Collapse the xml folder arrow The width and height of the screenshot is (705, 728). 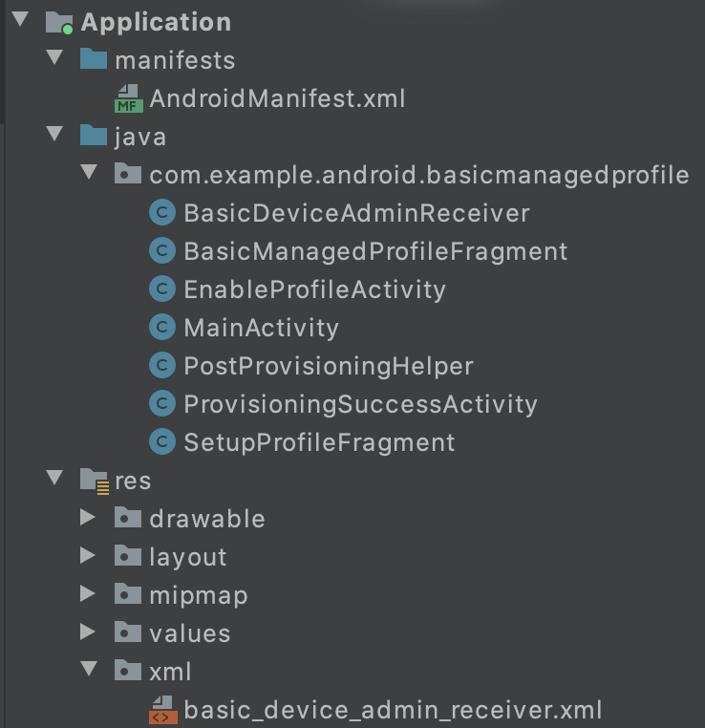(89, 669)
